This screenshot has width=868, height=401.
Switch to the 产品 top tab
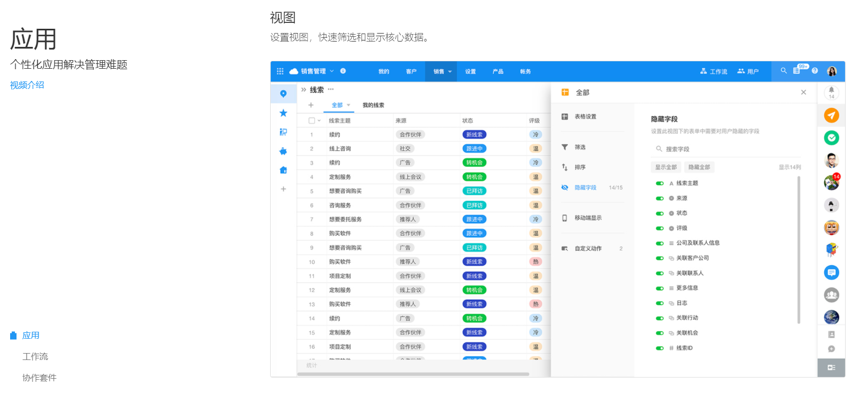click(x=498, y=71)
